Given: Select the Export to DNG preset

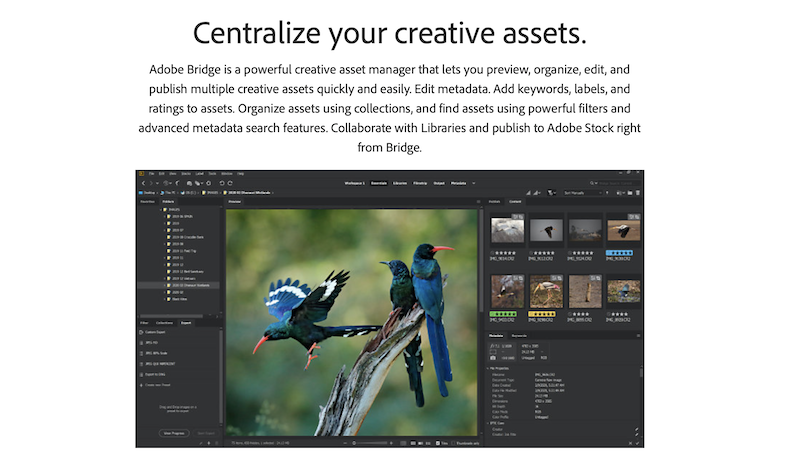Looking at the screenshot, I should 155,374.
